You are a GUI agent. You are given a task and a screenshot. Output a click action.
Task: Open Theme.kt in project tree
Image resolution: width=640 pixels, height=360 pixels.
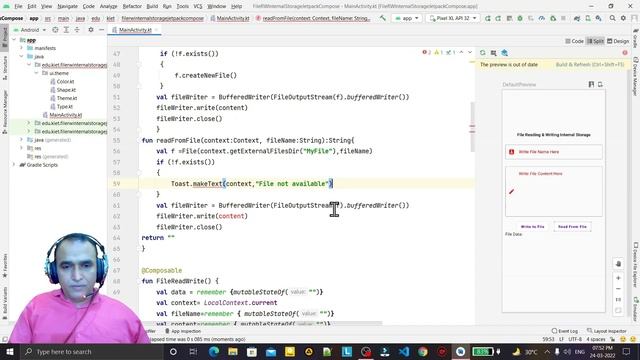[64, 98]
